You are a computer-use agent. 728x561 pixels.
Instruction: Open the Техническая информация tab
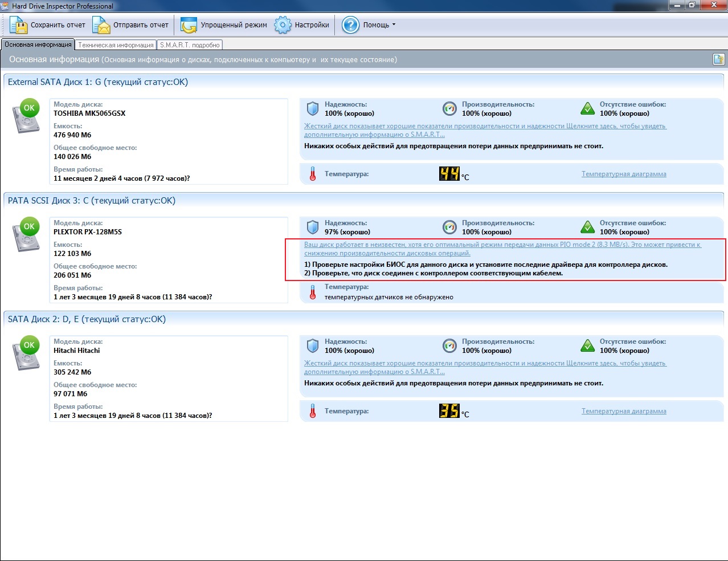[116, 45]
